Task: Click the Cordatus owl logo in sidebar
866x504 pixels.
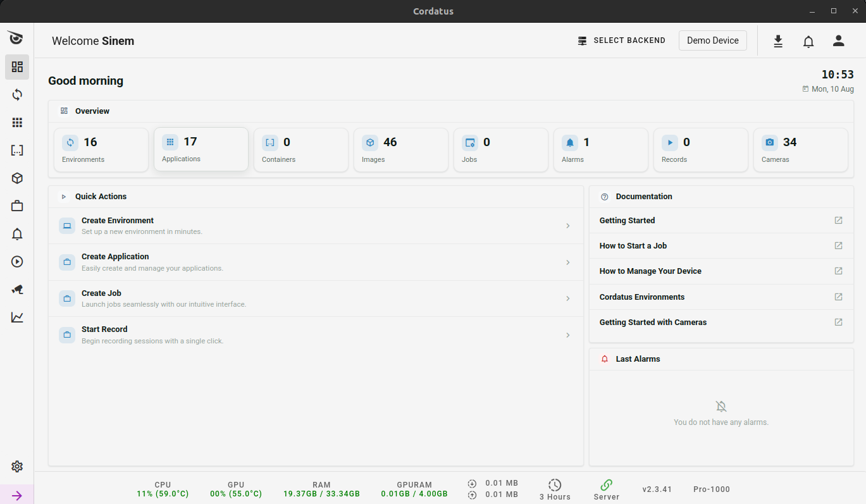Action: 16,38
